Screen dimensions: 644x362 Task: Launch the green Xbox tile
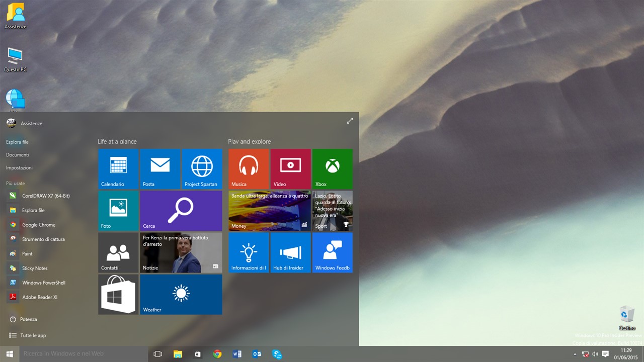[x=333, y=168]
